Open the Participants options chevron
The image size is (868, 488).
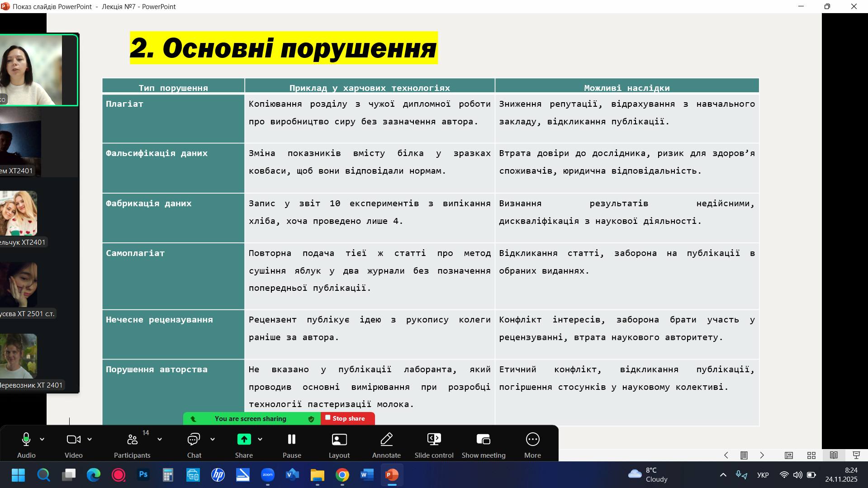click(160, 439)
